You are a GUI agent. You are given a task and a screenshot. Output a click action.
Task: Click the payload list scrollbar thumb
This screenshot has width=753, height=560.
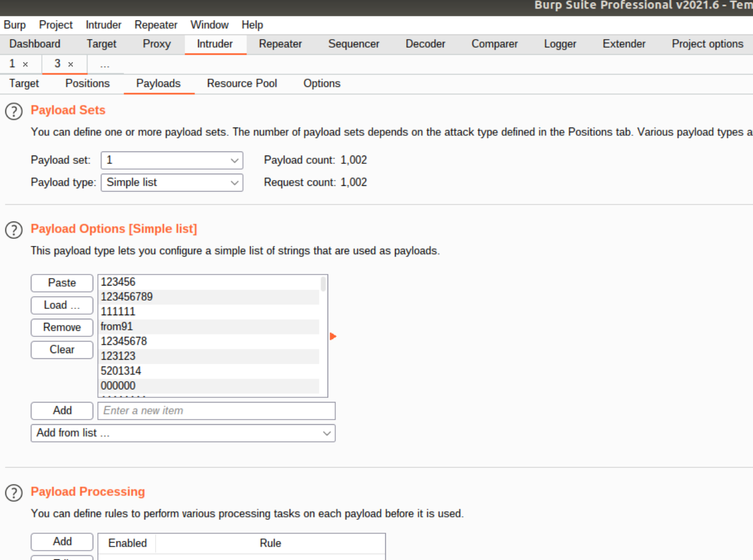tap(323, 284)
